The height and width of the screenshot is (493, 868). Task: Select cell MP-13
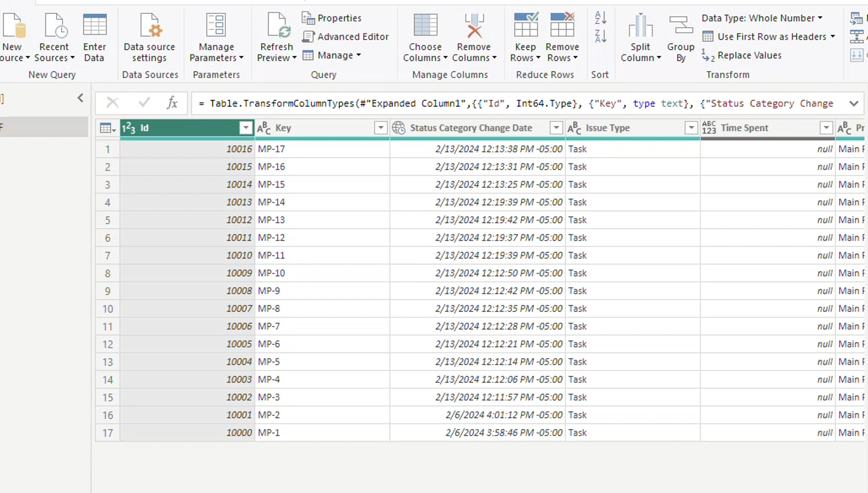pyautogui.click(x=322, y=220)
